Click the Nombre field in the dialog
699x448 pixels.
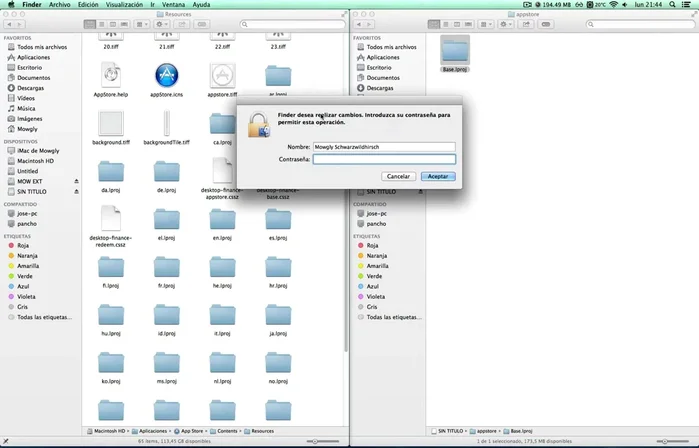click(x=384, y=147)
